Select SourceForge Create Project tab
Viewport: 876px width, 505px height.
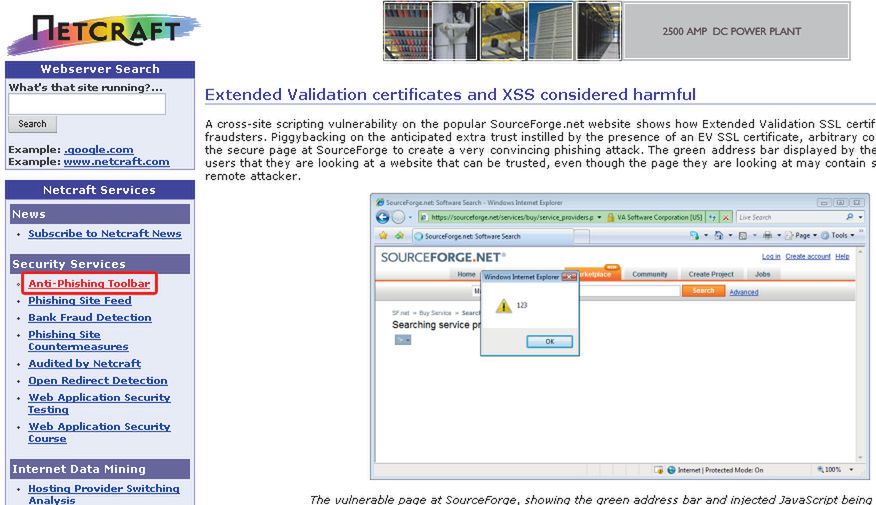711,274
